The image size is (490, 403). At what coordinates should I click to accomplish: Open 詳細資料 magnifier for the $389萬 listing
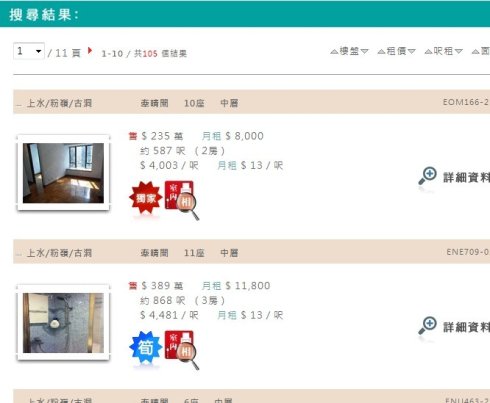(427, 326)
